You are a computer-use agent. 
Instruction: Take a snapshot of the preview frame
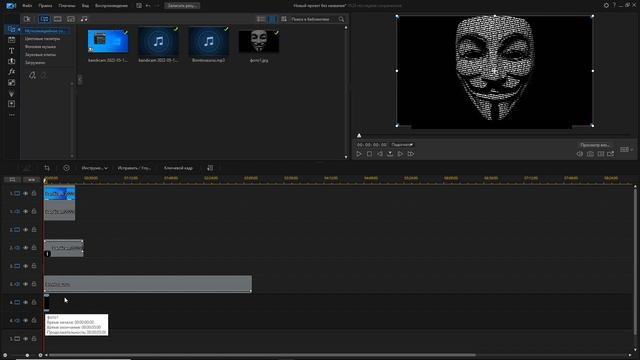(x=590, y=154)
